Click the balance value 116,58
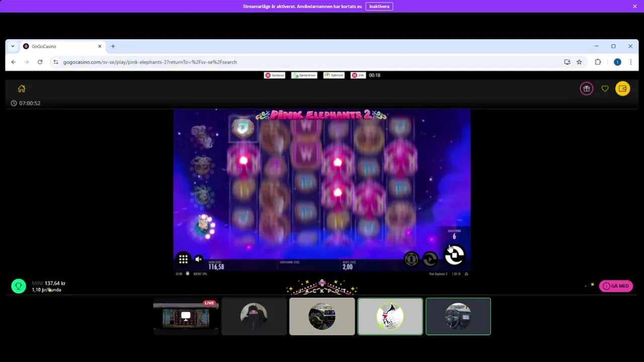The image size is (644, 362). [216, 267]
